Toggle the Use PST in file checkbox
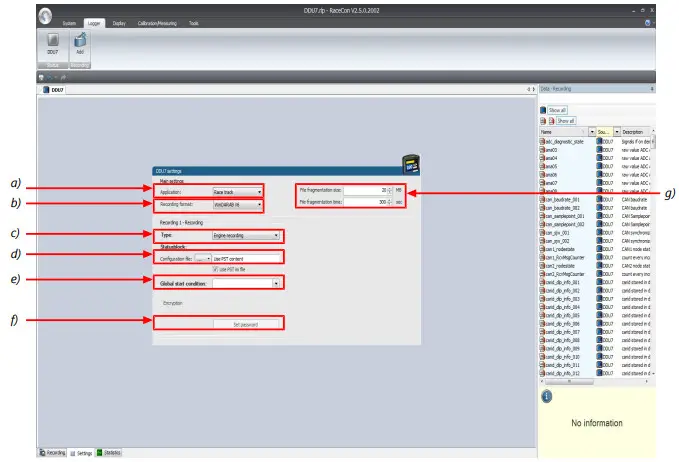Viewport: 679px width, 462px height. click(x=215, y=269)
